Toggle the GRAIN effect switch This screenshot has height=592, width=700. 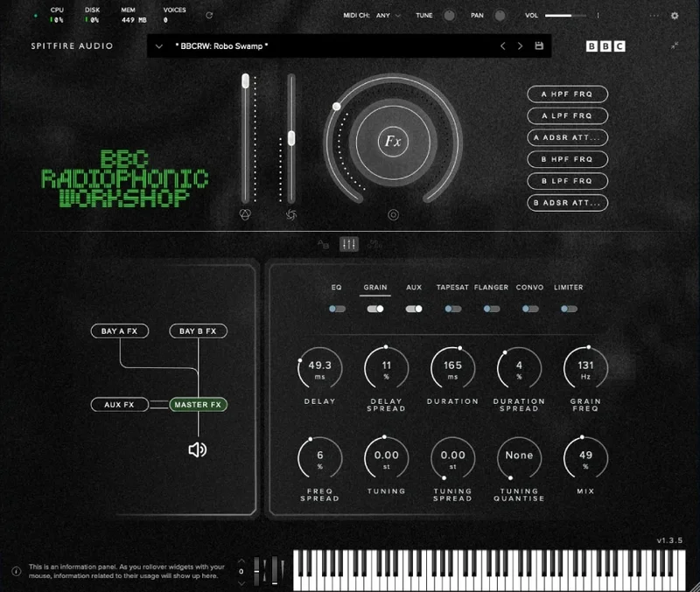[x=375, y=309]
